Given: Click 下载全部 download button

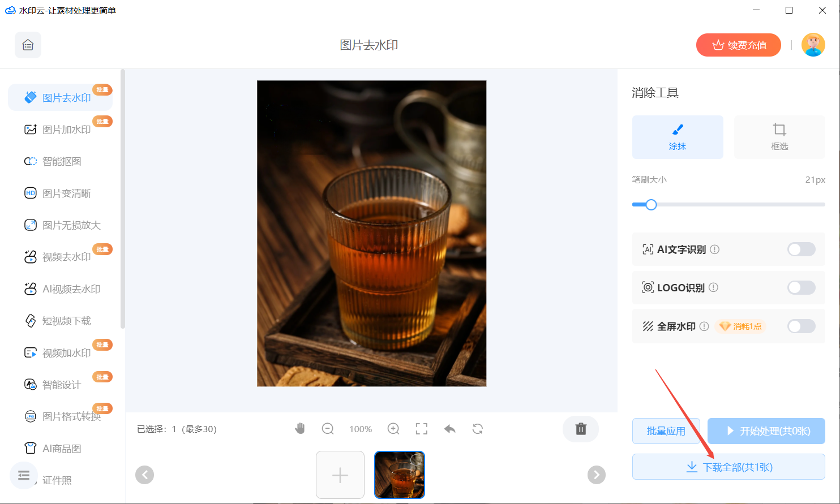Looking at the screenshot, I should coord(728,467).
